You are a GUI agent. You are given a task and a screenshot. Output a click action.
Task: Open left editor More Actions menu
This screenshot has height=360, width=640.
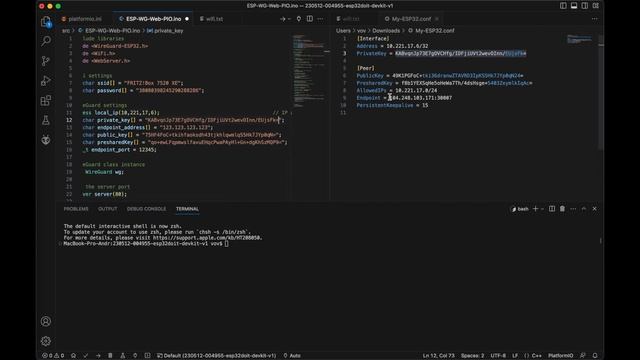[320, 19]
